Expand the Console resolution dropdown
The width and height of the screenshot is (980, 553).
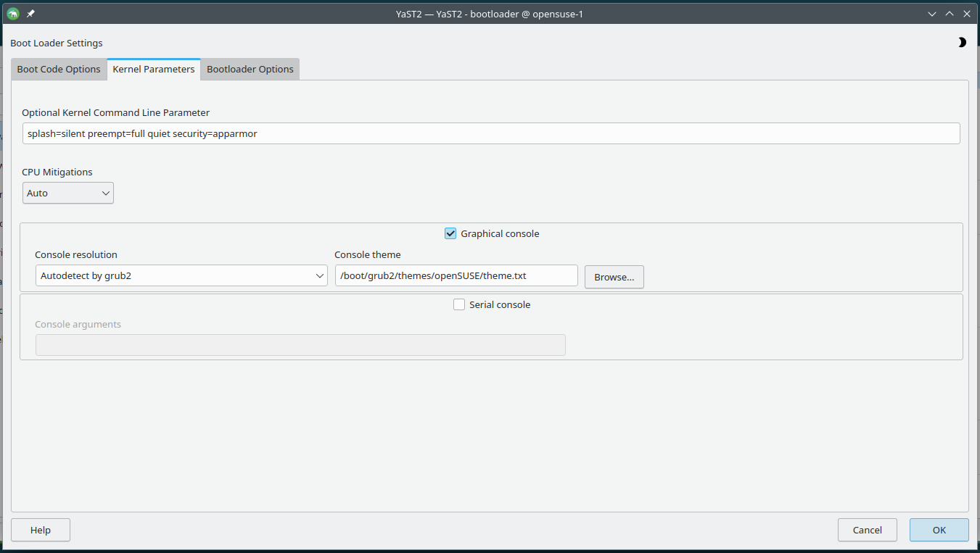tap(181, 276)
